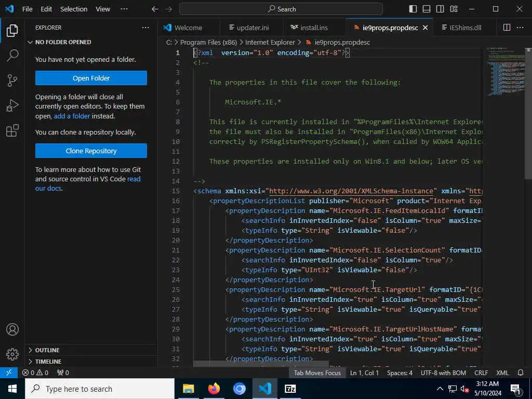Click Program Files (x86) breadcrumb
The height and width of the screenshot is (399, 532).
tap(208, 43)
